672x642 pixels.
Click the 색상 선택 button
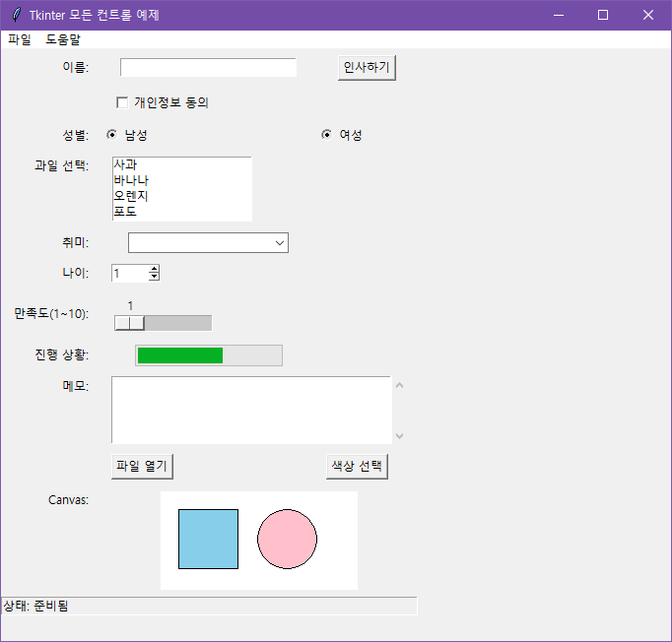click(x=357, y=466)
